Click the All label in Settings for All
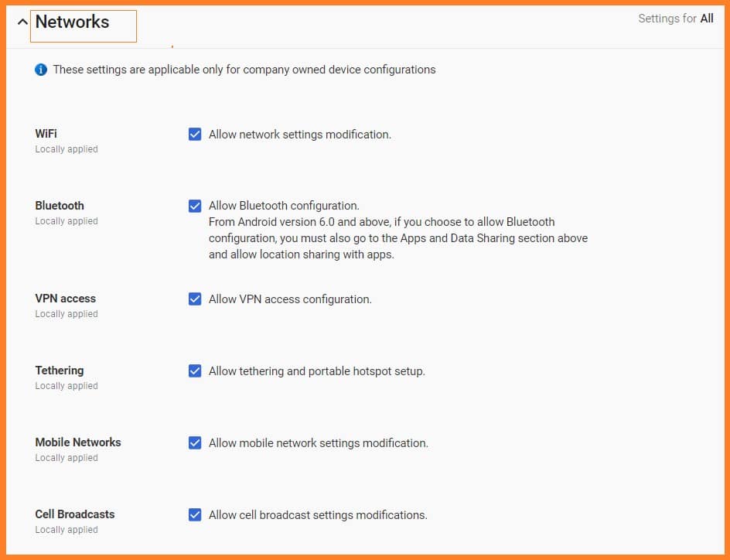Viewport: 730px width, 560px height. tap(708, 18)
